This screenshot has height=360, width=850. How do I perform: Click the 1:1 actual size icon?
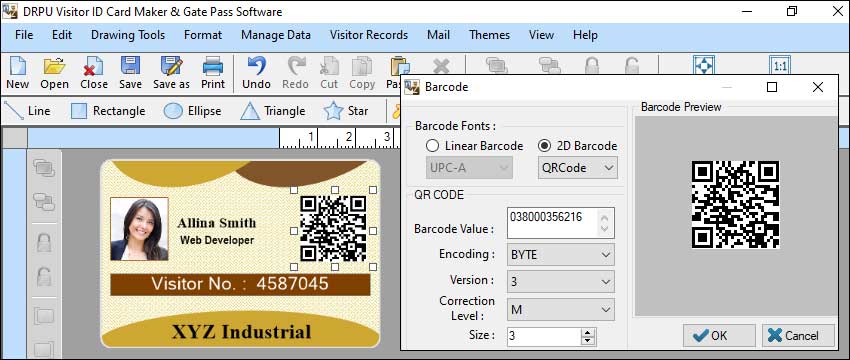(780, 66)
